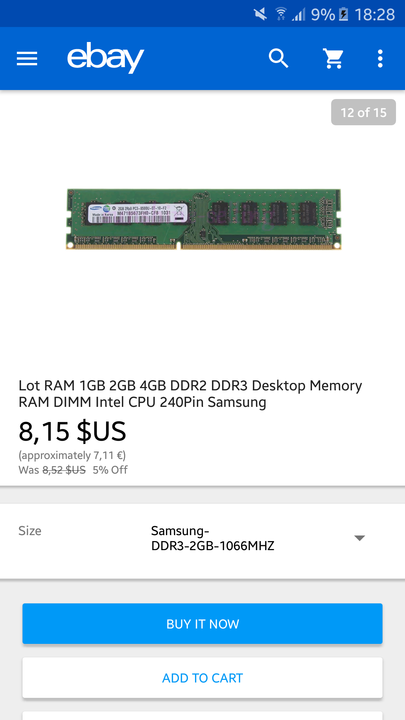Tap the eBay logo

[106, 58]
